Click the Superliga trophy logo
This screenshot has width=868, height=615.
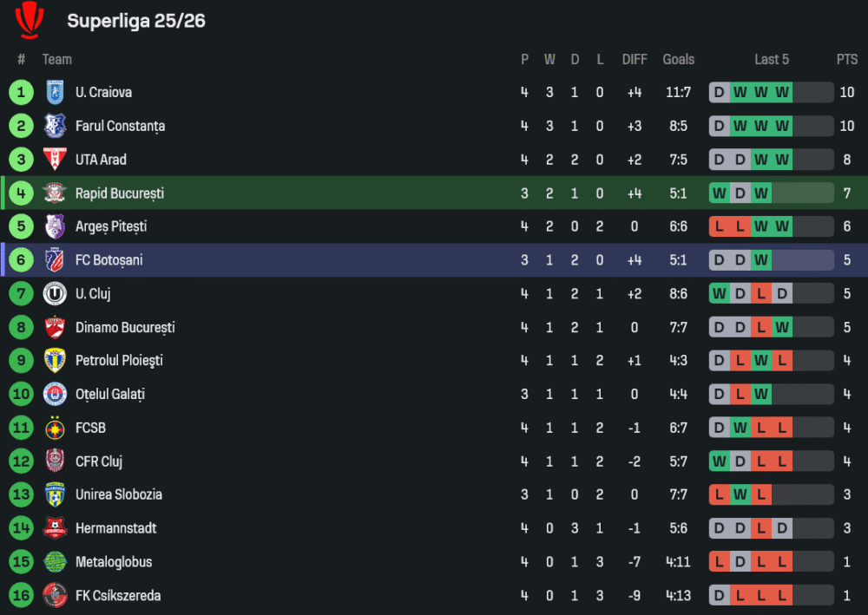[x=30, y=20]
